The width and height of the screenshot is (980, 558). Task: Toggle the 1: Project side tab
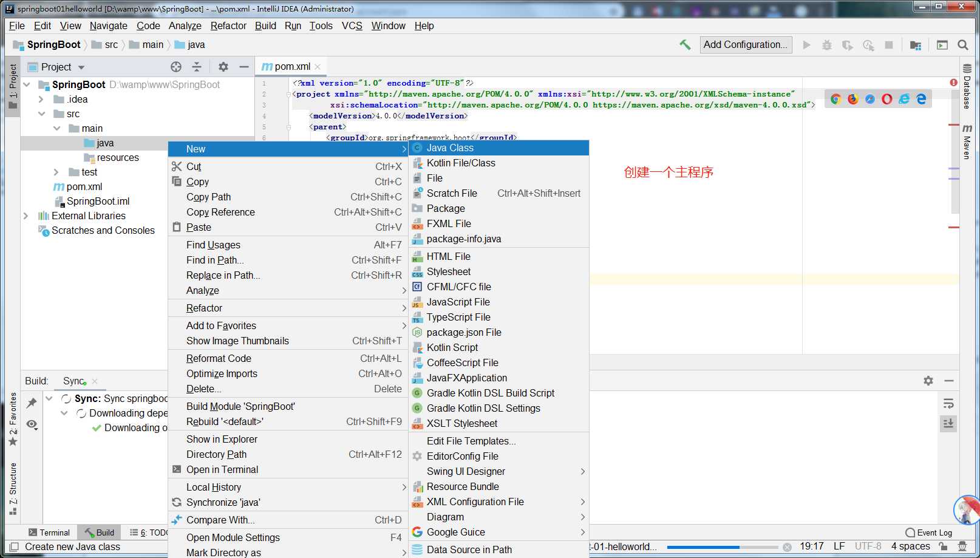13,87
